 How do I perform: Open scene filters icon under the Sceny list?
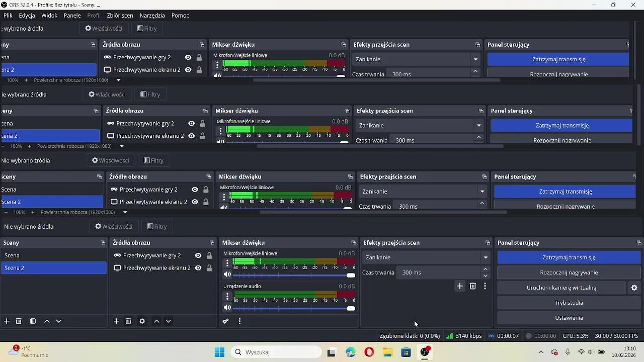click(x=33, y=321)
